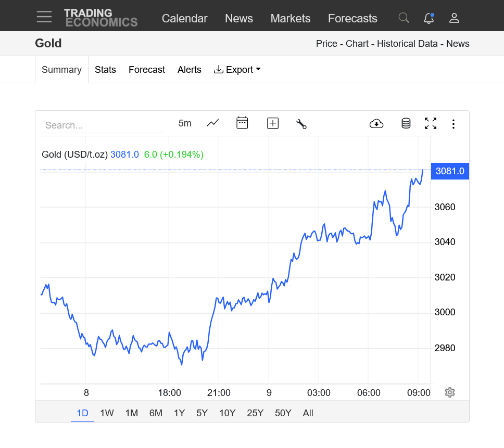Open the database data icon
Image resolution: width=504 pixels, height=448 pixels.
coord(406,123)
